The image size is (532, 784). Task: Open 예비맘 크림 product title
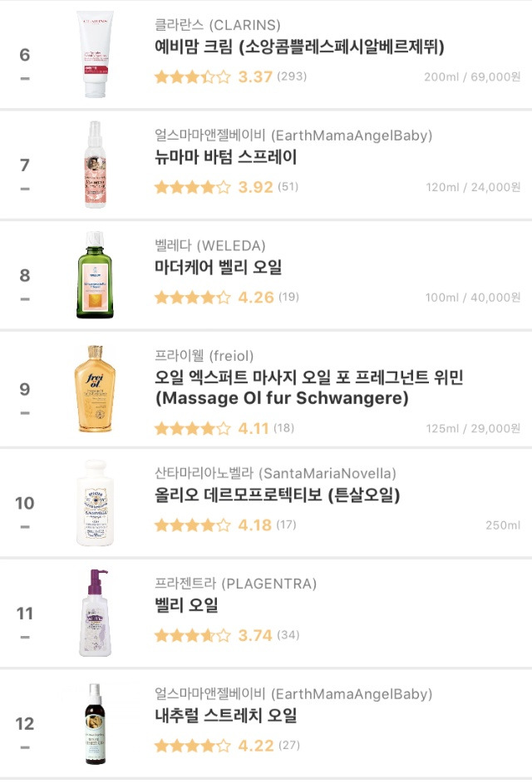[x=299, y=47]
